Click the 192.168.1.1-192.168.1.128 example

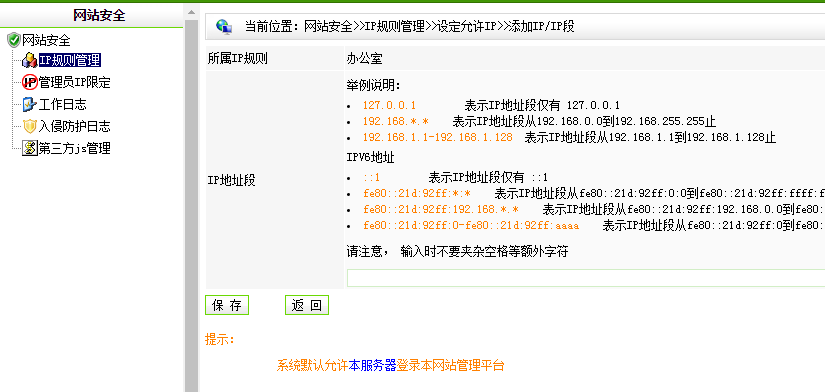(x=438, y=138)
